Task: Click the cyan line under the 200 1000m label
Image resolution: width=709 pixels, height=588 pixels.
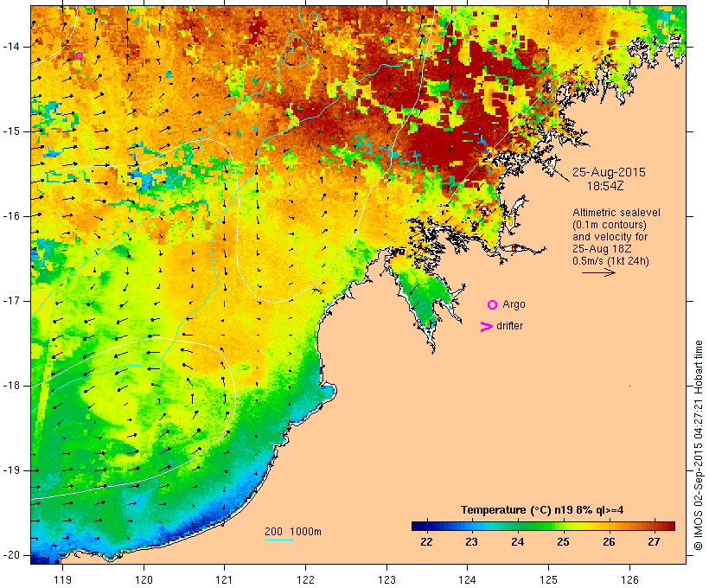Action: coord(279,540)
